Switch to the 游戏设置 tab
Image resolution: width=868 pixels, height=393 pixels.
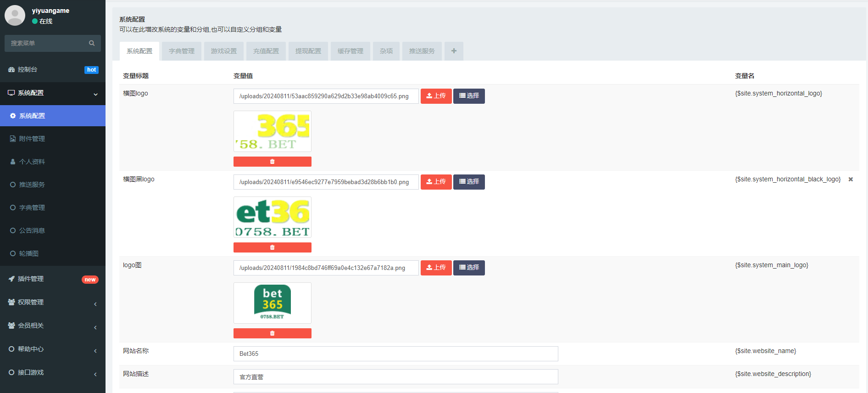[224, 51]
